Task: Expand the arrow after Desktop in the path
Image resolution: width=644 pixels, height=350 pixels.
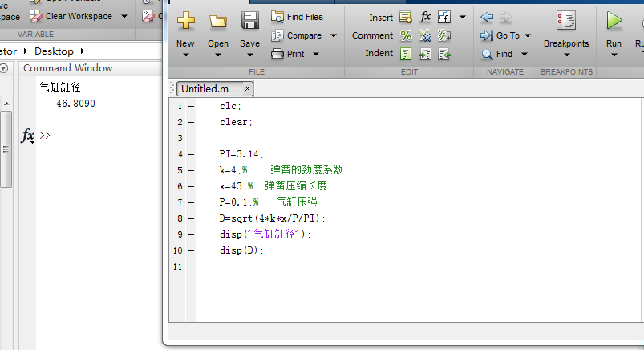Action: coord(83,51)
